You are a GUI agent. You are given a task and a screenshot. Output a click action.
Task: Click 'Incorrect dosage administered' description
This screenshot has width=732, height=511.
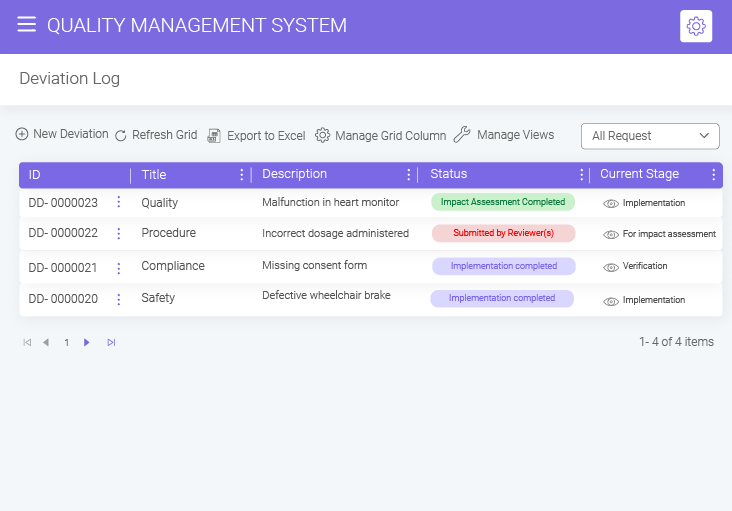point(335,233)
